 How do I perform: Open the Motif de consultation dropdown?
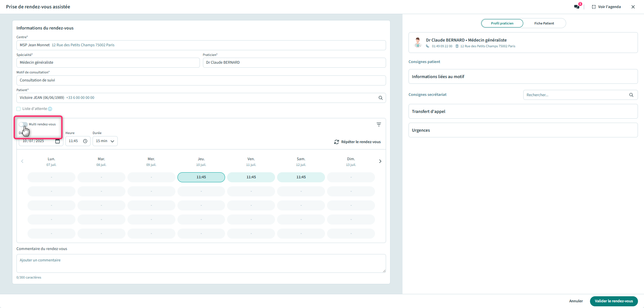(x=201, y=80)
